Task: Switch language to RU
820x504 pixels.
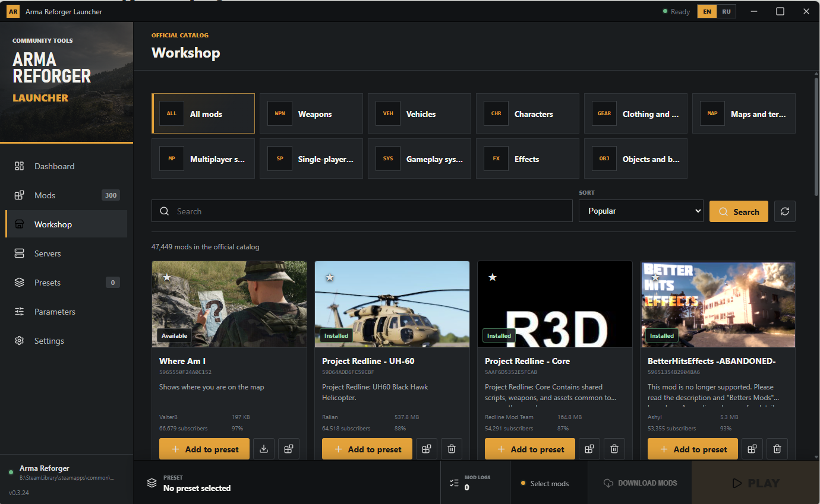Action: 726,11
